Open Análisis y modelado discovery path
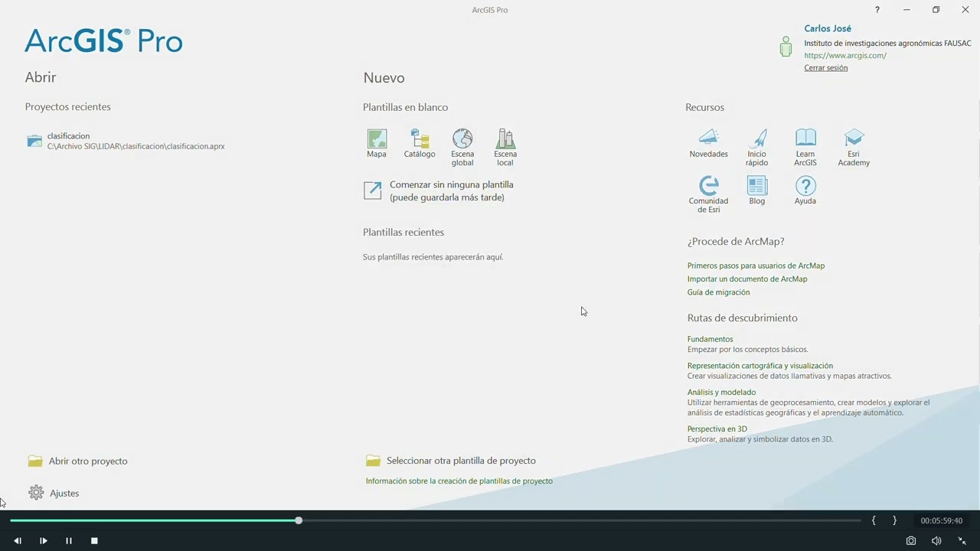980x551 pixels. [x=721, y=393]
